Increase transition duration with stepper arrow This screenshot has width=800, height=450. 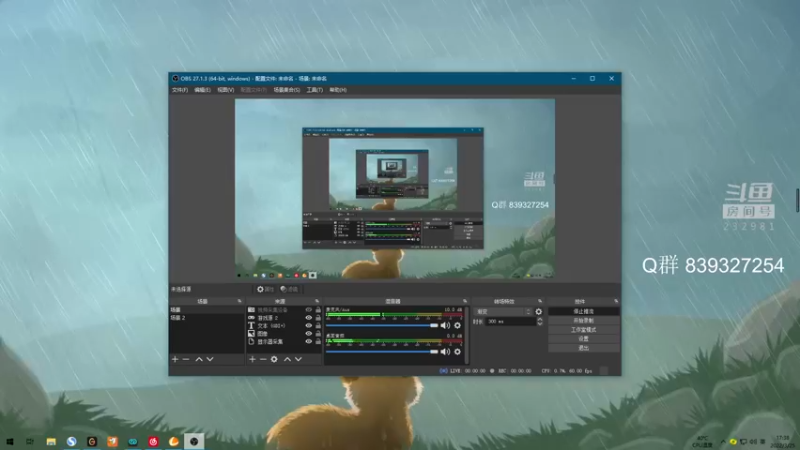click(x=540, y=319)
